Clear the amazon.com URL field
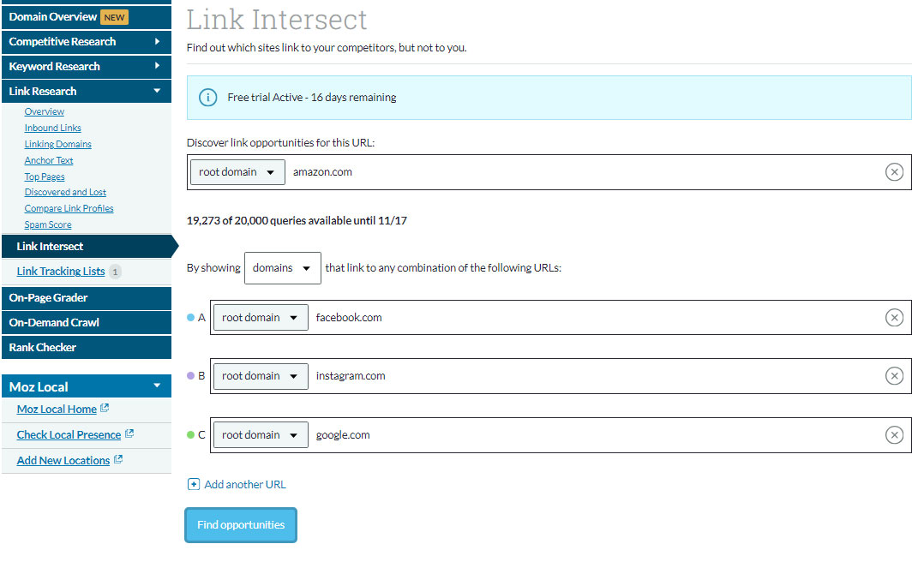 [894, 172]
